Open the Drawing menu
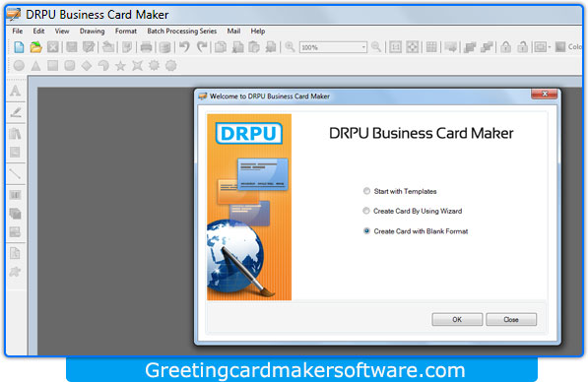Image resolution: width=588 pixels, height=382 pixels. pyautogui.click(x=92, y=32)
